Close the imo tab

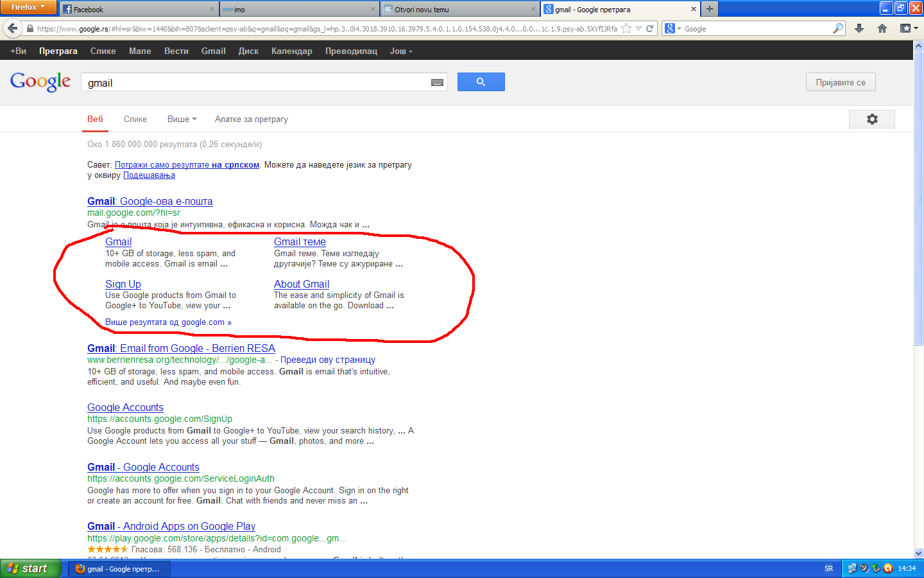point(373,9)
